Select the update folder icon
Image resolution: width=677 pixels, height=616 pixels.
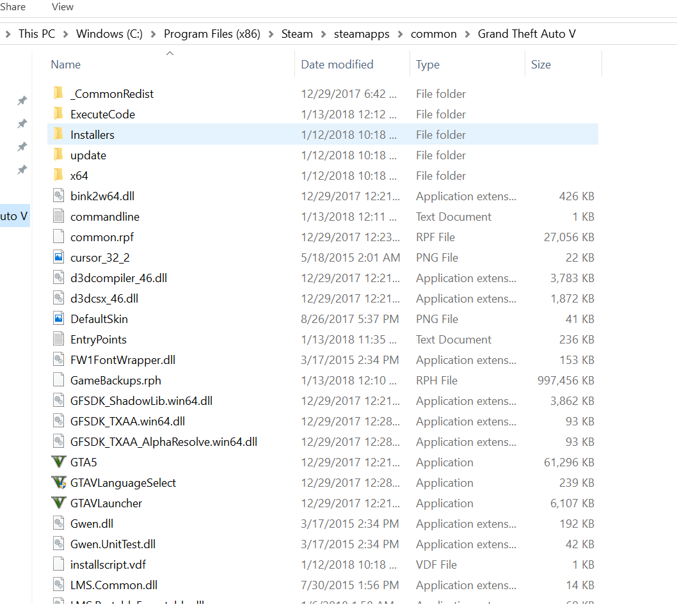59,155
